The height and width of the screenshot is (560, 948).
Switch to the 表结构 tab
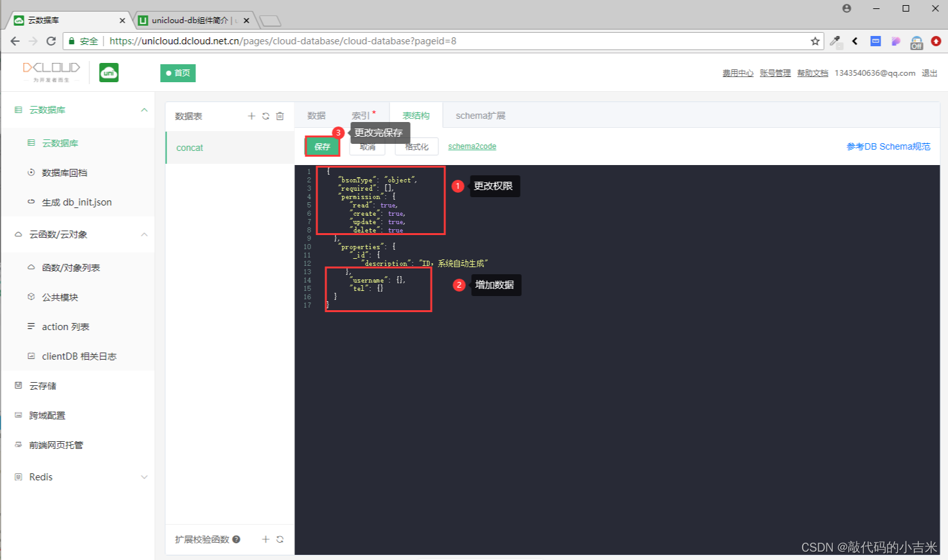point(416,116)
